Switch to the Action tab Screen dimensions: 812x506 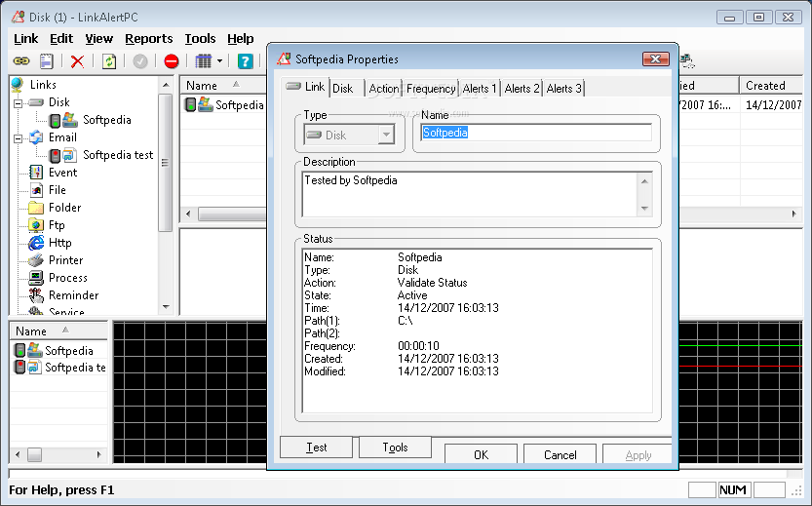pos(384,89)
